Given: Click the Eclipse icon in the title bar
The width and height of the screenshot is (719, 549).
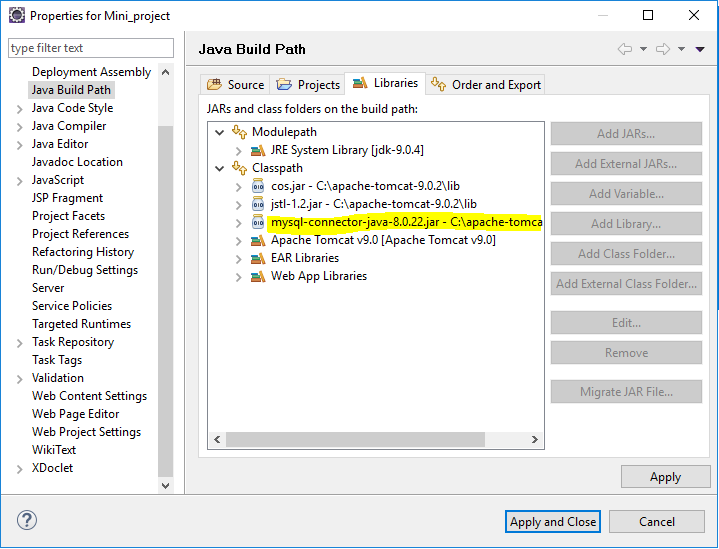Looking at the screenshot, I should [x=17, y=15].
